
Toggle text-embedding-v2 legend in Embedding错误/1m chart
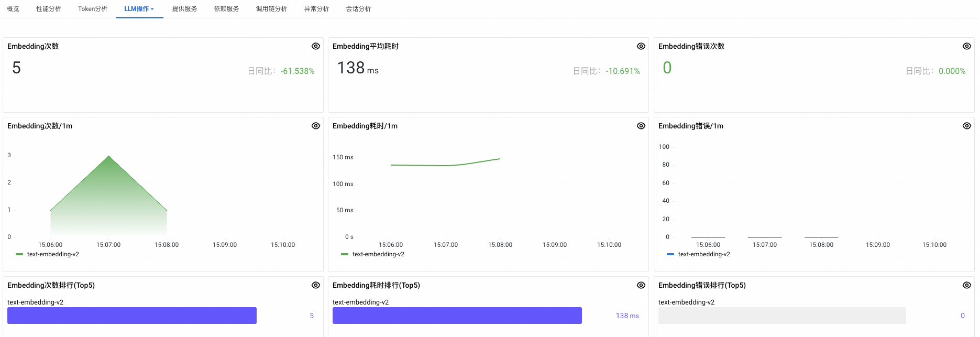tap(699, 254)
